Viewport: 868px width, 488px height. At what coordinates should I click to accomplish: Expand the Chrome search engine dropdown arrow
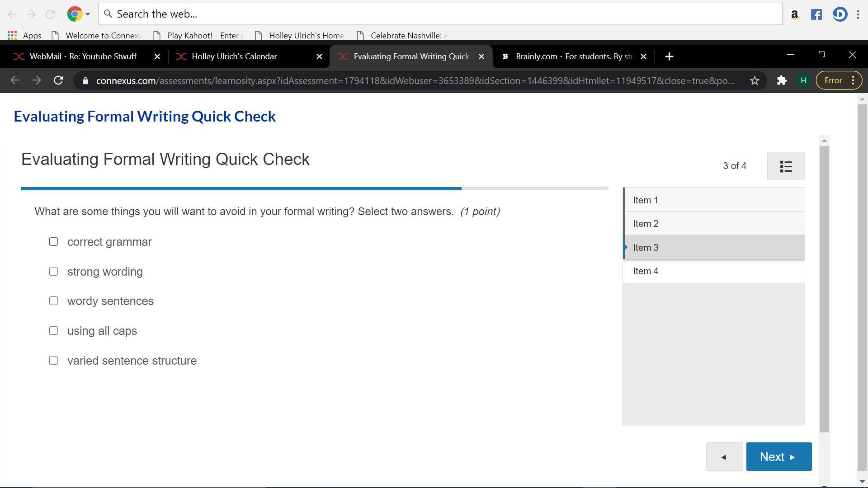pos(88,14)
